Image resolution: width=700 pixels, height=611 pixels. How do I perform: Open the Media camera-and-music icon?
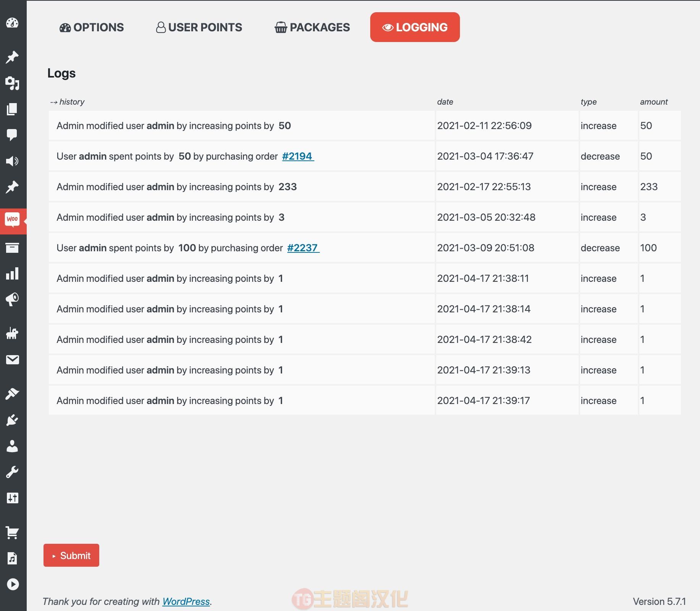12,83
